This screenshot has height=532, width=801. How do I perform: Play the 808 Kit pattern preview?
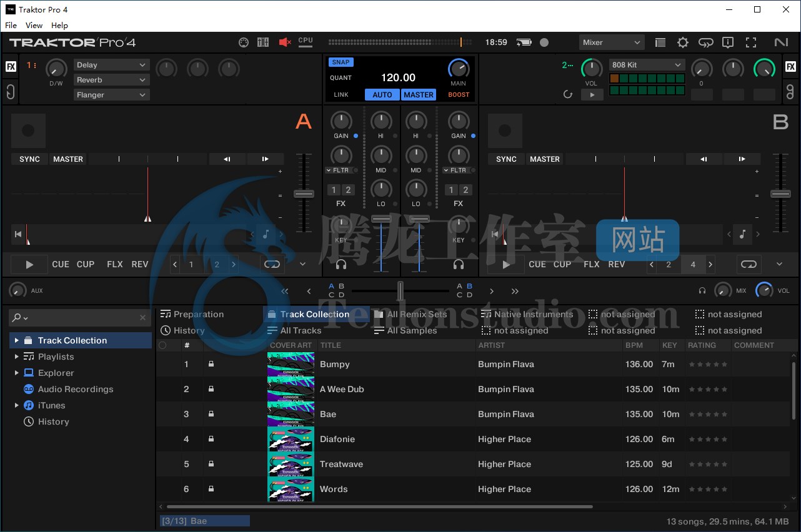(x=592, y=95)
